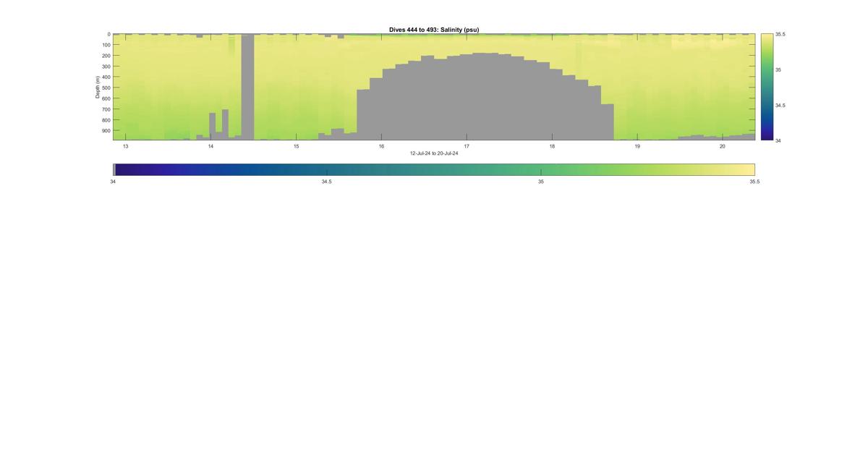Click the depth tick label '900'

[106, 131]
